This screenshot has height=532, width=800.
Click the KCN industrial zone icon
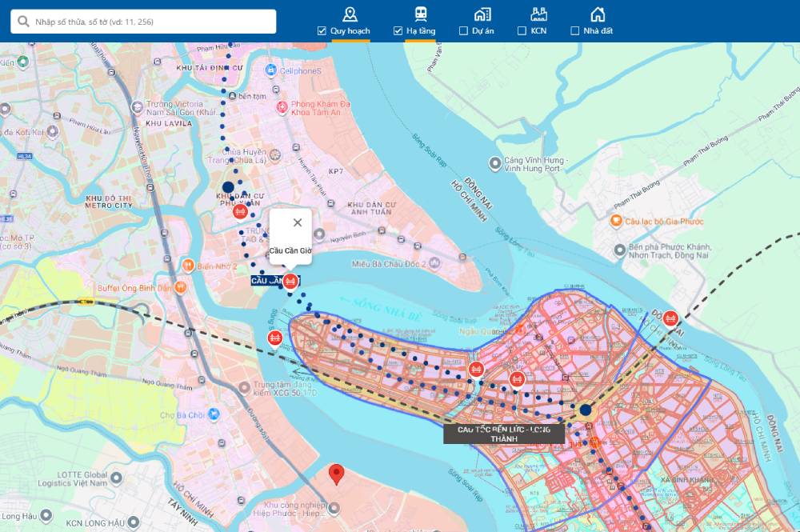click(x=538, y=14)
